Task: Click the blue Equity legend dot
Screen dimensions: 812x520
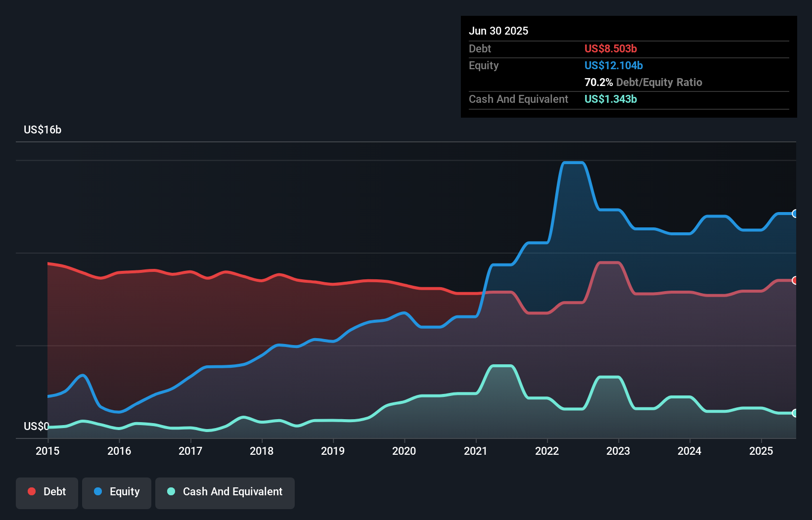Action: point(98,491)
